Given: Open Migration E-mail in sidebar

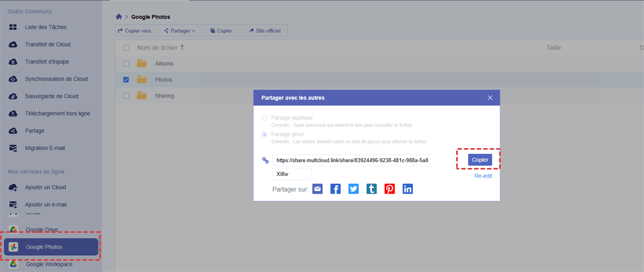Looking at the screenshot, I should [45, 148].
